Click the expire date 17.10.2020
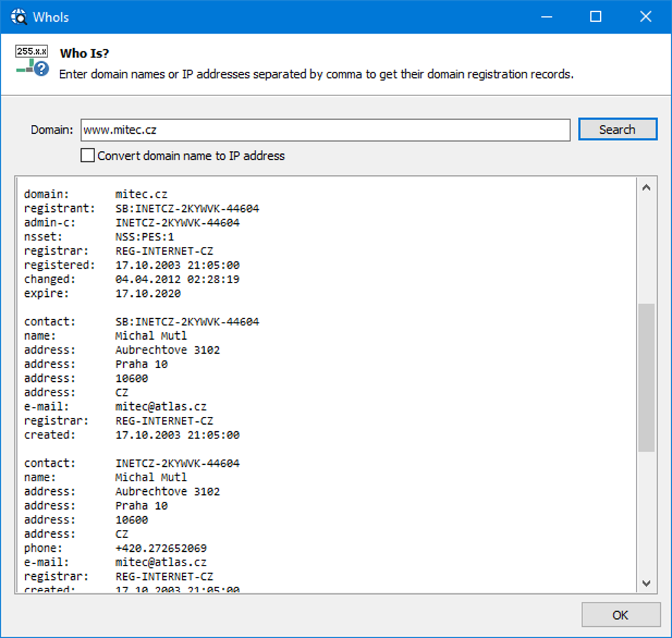 coord(148,294)
